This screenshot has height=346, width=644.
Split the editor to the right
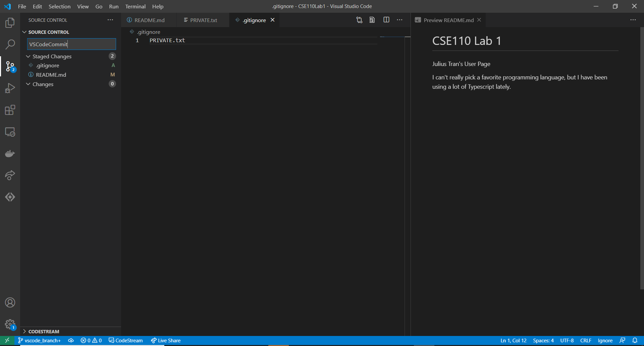(386, 20)
